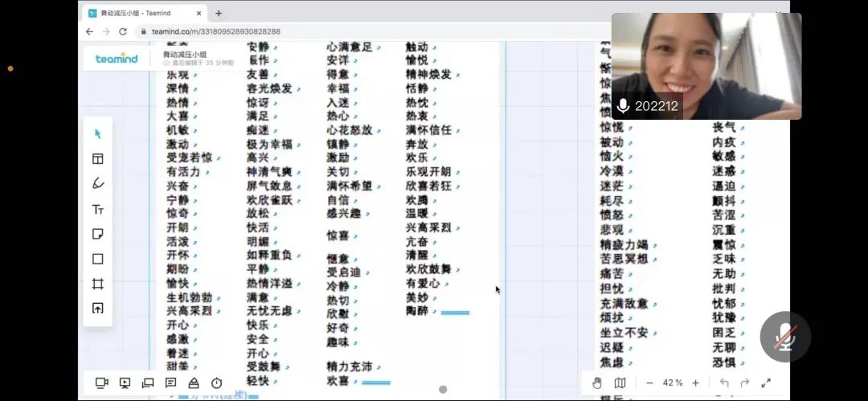
Task: Select the word 苦思冥想
Action: pyautogui.click(x=624, y=259)
